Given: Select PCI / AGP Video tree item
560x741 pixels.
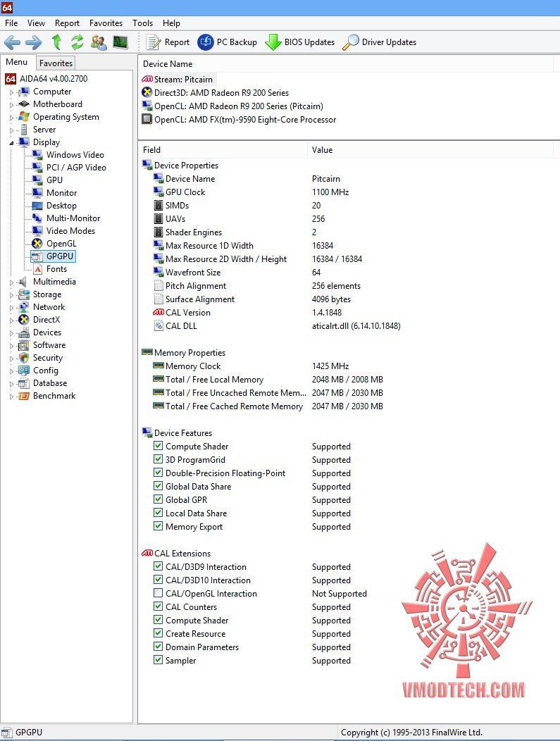Looking at the screenshot, I should (x=76, y=168).
